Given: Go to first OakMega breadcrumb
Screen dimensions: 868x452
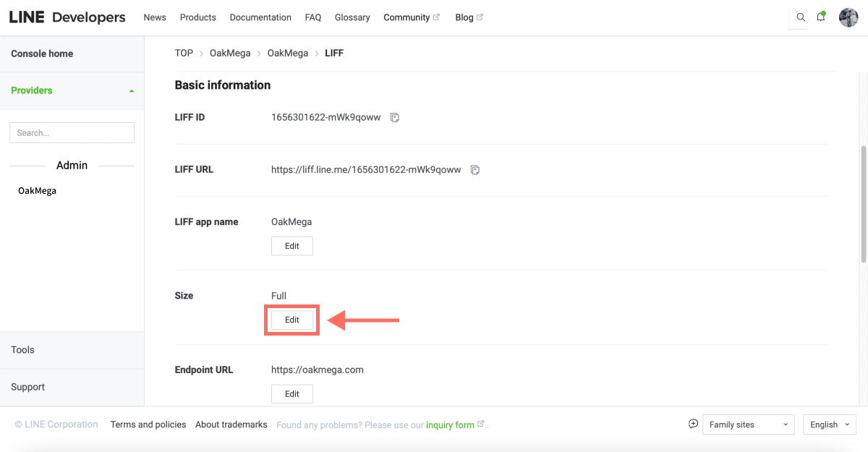Looking at the screenshot, I should tap(230, 53).
